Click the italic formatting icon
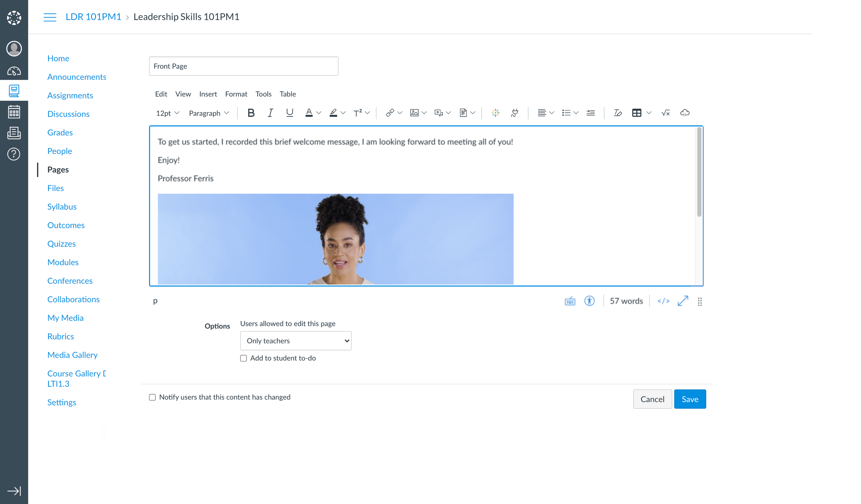 pos(270,113)
